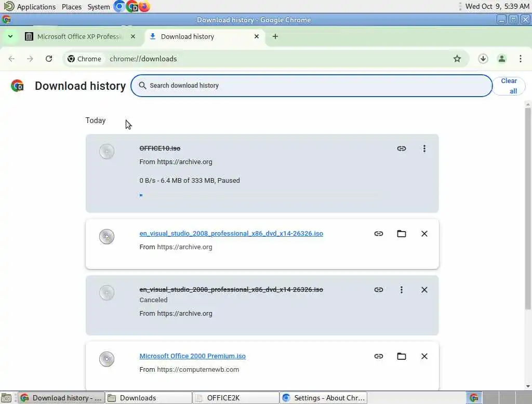Screen dimensions: 532x404
Task: Remove completed Visual Studio 2008 iso from list
Action: (424, 234)
